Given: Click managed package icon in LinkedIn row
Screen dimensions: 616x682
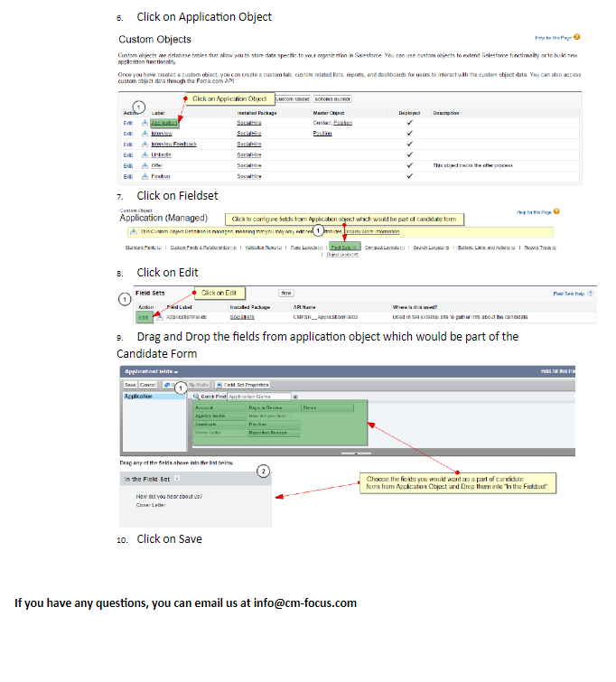Looking at the screenshot, I should (x=145, y=154).
